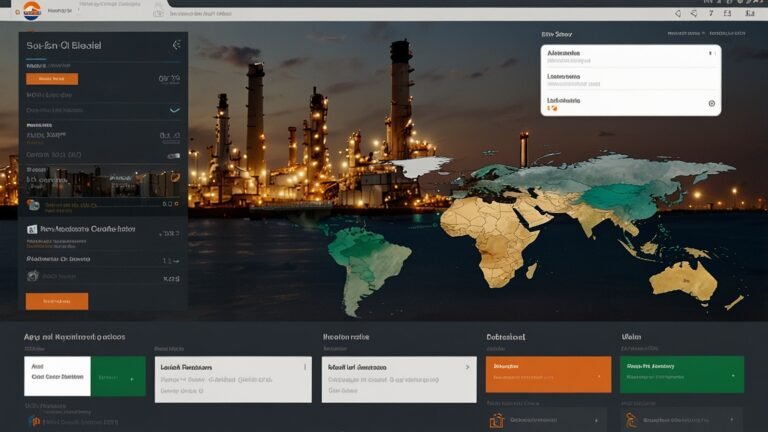This screenshot has width=768, height=432.
Task: Click the orange and blue circular logo
Action: (x=32, y=11)
